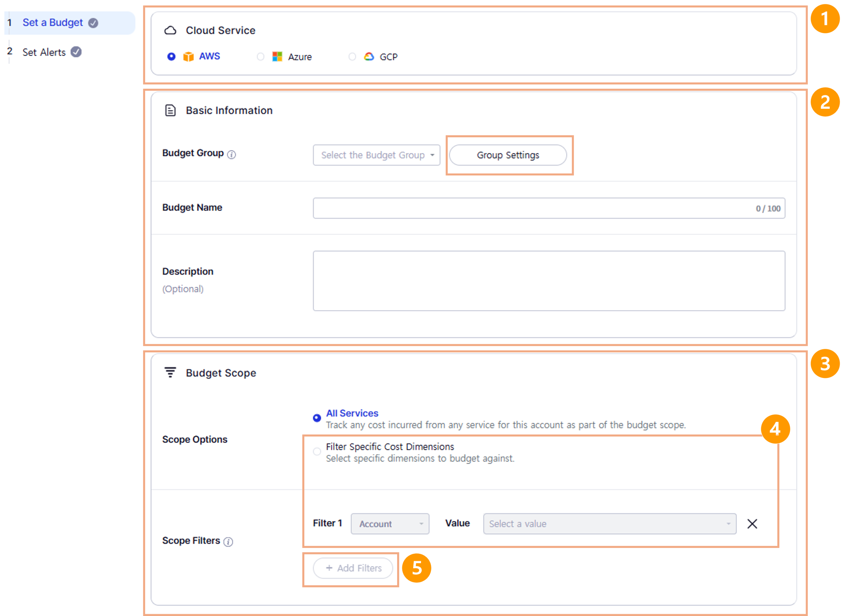Image resolution: width=844 pixels, height=616 pixels.
Task: Open the Select the Budget Group dropdown
Action: (x=376, y=155)
